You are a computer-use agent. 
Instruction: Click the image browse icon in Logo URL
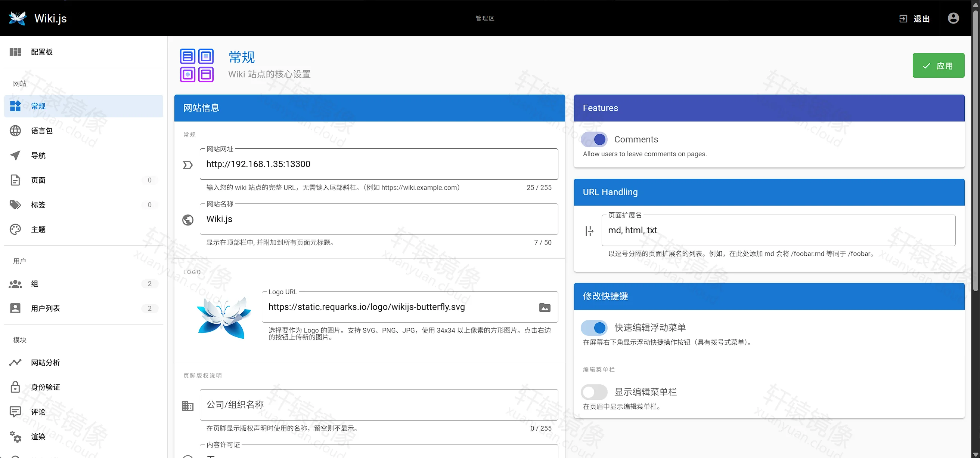(545, 307)
